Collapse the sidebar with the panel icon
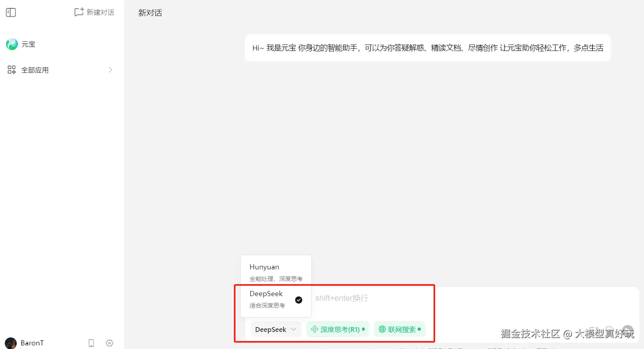The width and height of the screenshot is (644, 349). point(11,12)
